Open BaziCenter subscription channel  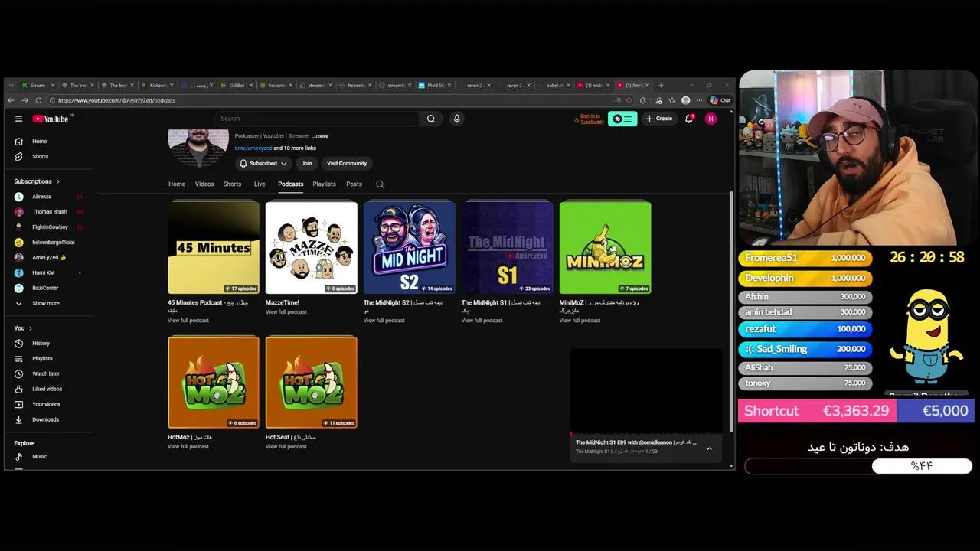[x=46, y=288]
